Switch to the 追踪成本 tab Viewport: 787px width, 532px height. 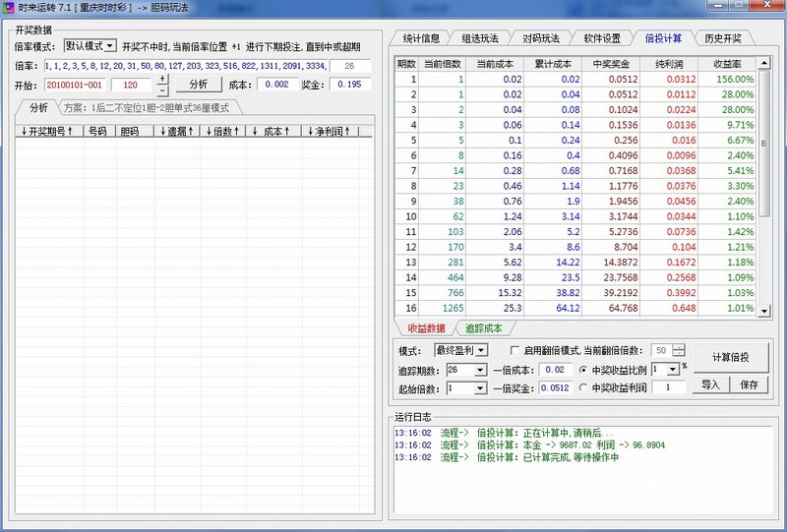pyautogui.click(x=483, y=328)
